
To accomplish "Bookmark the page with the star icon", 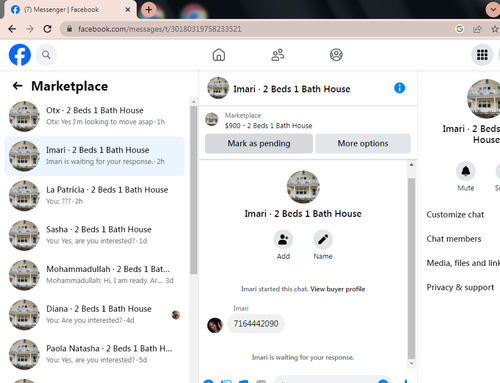I will coord(495,29).
